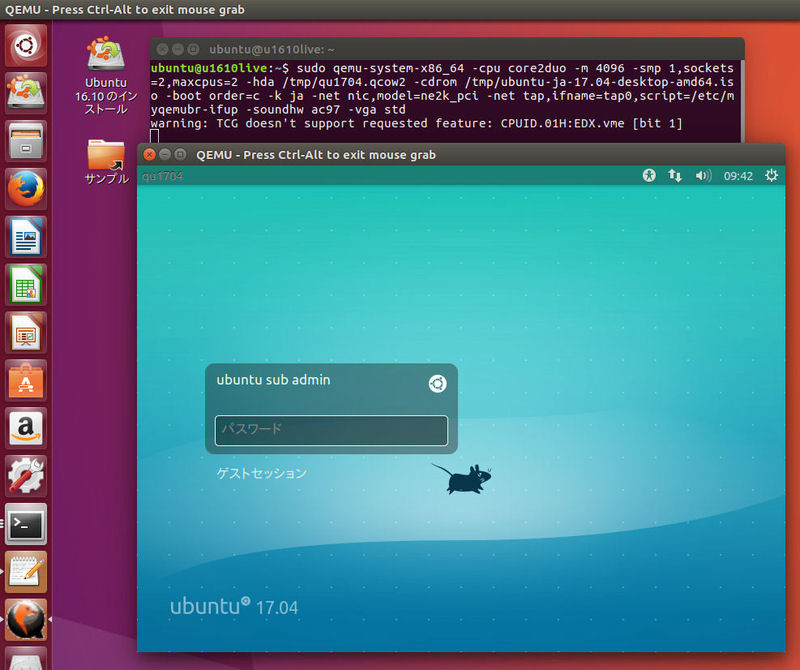800x670 pixels.
Task: Select the ゲストセッション guest login
Action: [x=261, y=473]
